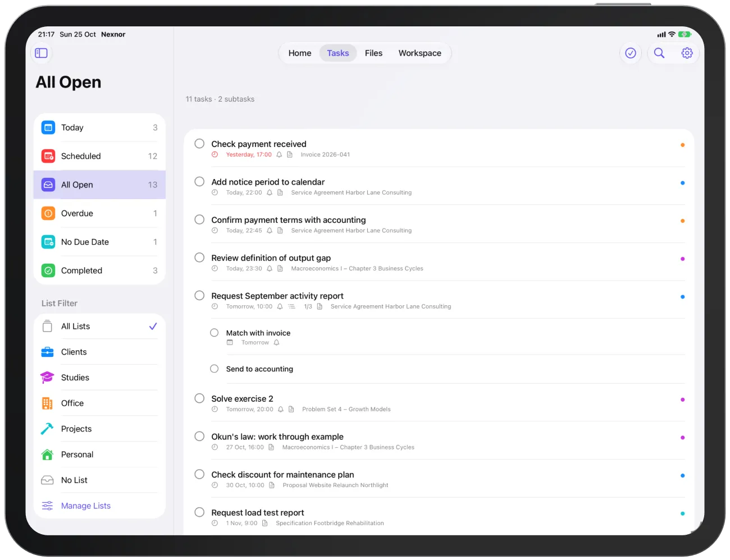Click the Completed green check icon
The width and height of the screenshot is (730, 560).
[x=48, y=270]
